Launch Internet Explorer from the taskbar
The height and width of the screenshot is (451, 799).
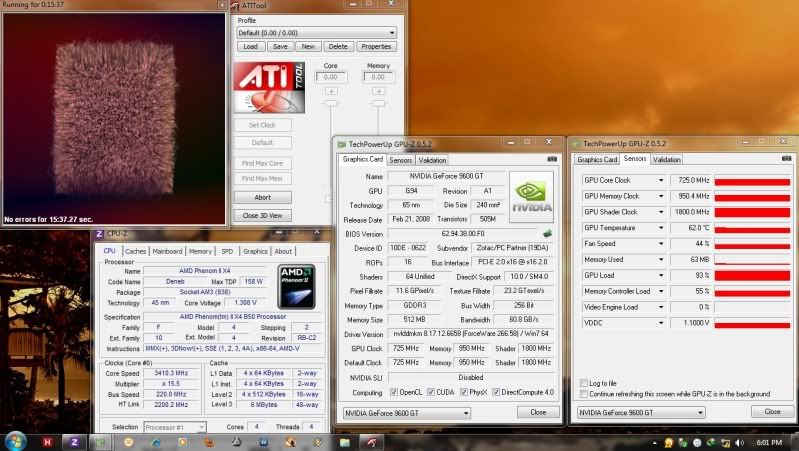[x=155, y=442]
